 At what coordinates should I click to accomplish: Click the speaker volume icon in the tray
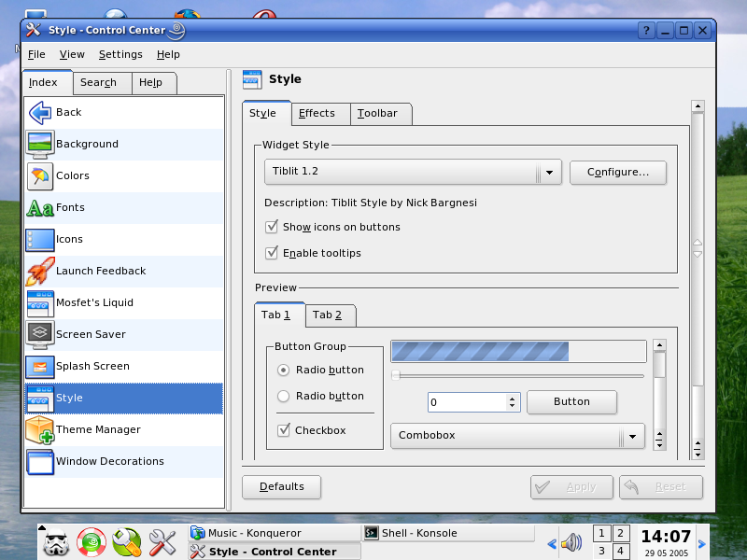pyautogui.click(x=571, y=542)
